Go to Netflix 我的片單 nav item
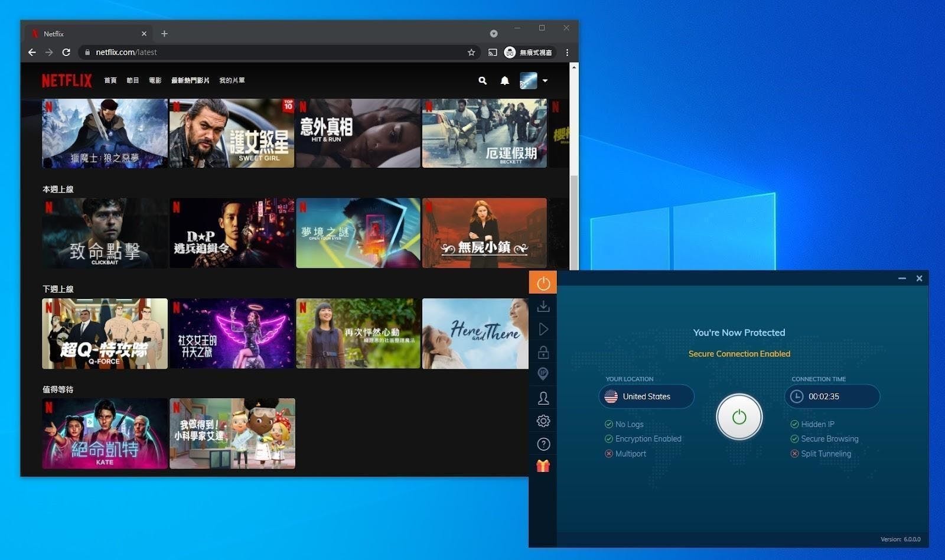Image resolution: width=945 pixels, height=560 pixels. pos(232,80)
